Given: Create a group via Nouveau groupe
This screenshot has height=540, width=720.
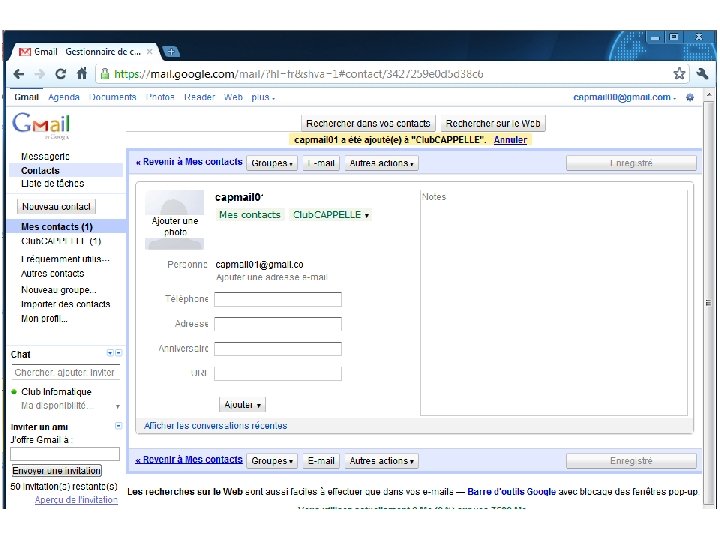Looking at the screenshot, I should pyautogui.click(x=59, y=290).
